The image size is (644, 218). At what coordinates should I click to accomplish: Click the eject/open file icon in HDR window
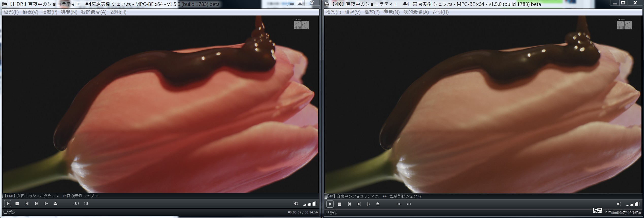point(55,204)
